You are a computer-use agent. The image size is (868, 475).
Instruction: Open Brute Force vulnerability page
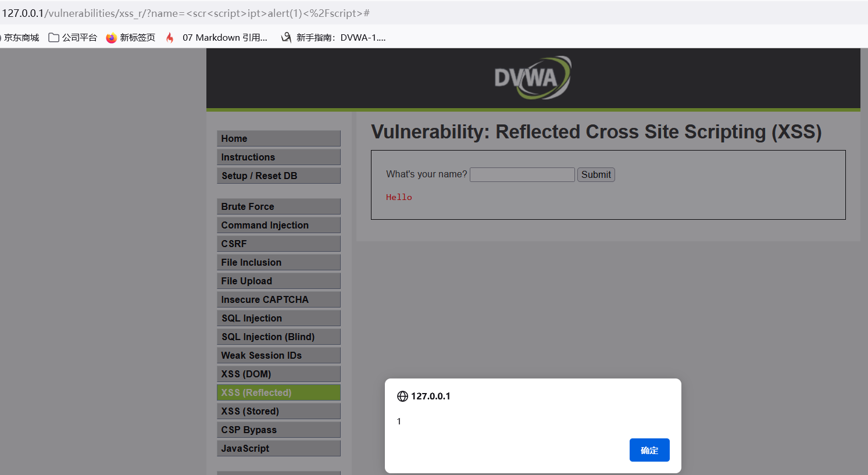[278, 206]
